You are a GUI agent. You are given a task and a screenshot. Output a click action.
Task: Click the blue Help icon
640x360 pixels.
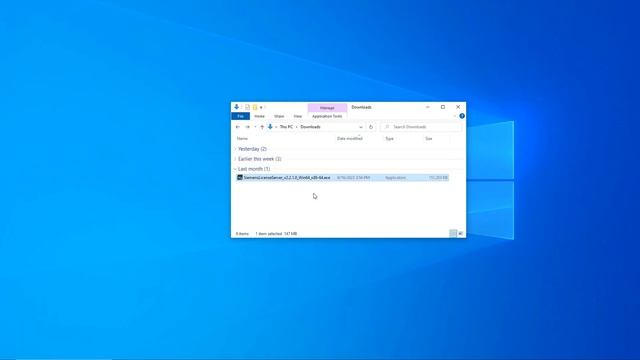pyautogui.click(x=462, y=116)
